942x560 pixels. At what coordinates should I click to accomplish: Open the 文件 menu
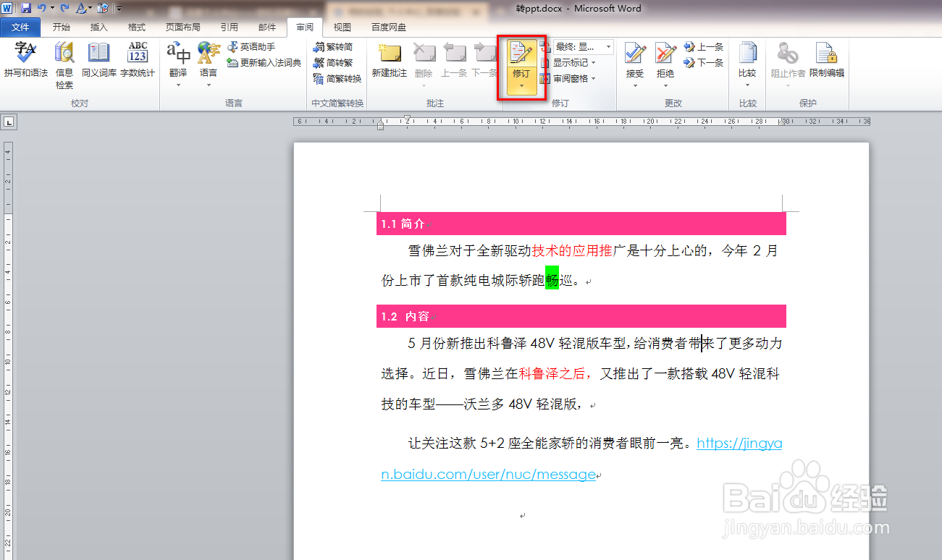[20, 27]
